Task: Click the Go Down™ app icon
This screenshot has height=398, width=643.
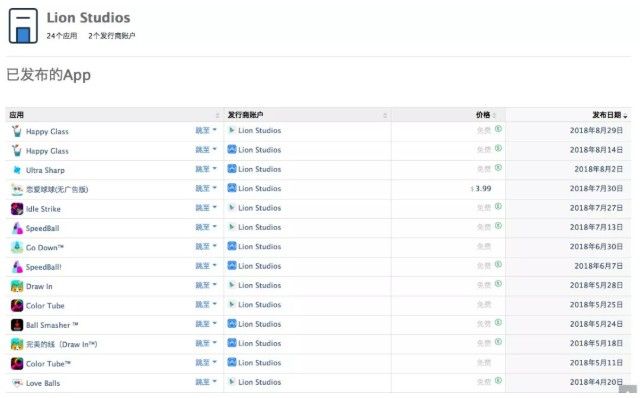Action: coord(17,247)
